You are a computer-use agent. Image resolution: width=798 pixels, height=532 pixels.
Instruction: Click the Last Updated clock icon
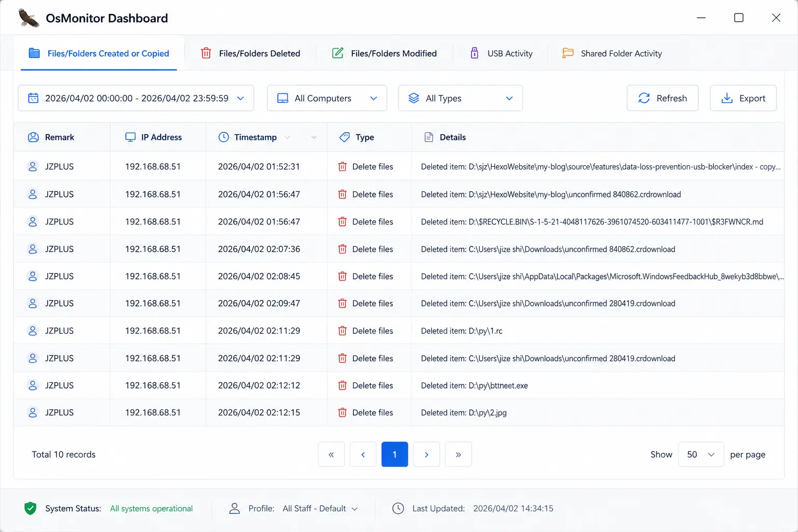[x=398, y=508]
